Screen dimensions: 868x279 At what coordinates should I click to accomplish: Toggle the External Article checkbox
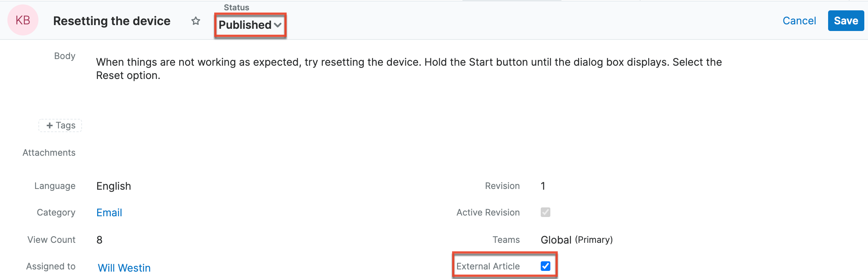545,266
